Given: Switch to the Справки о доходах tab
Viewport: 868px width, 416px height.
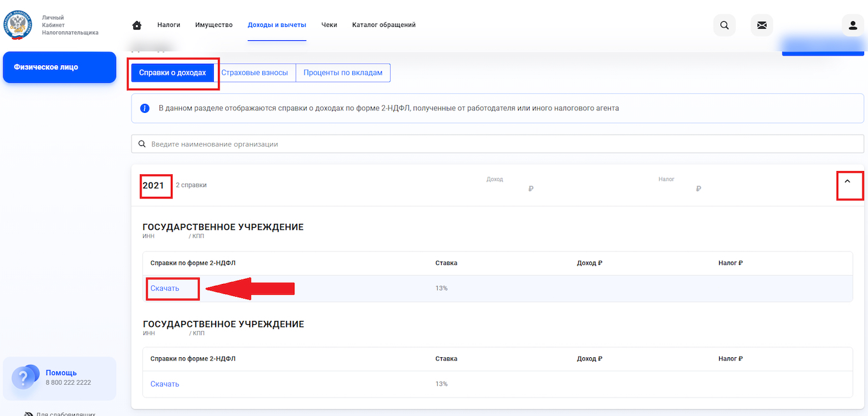Looking at the screenshot, I should point(172,73).
